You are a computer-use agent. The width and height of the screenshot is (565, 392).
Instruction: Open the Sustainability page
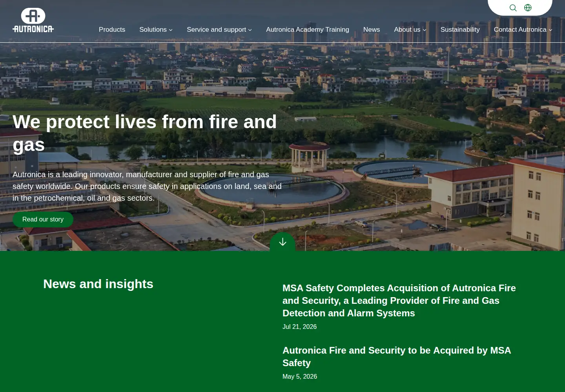point(460,29)
